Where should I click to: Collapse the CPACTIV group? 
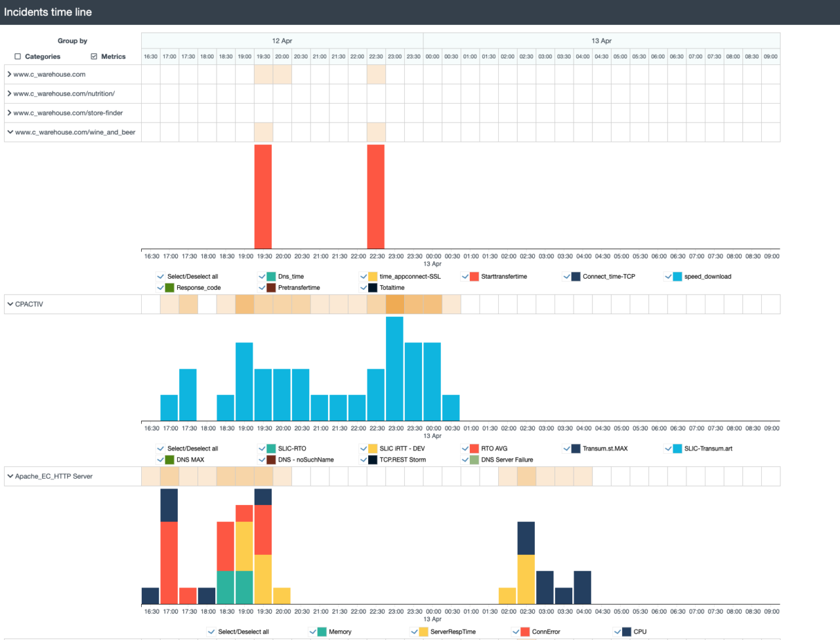click(9, 304)
